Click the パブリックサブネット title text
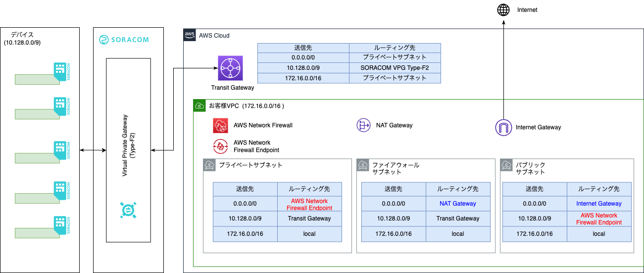This screenshot has width=644, height=273. (x=530, y=168)
